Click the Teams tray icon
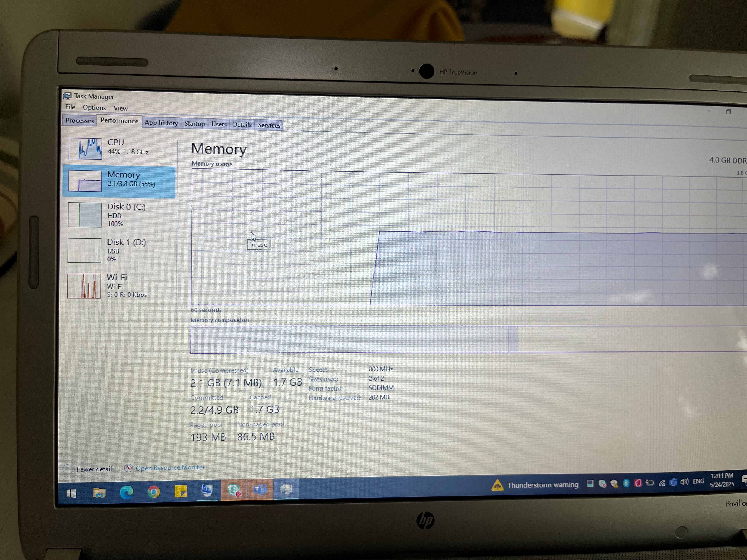The width and height of the screenshot is (747, 560). pos(673,482)
